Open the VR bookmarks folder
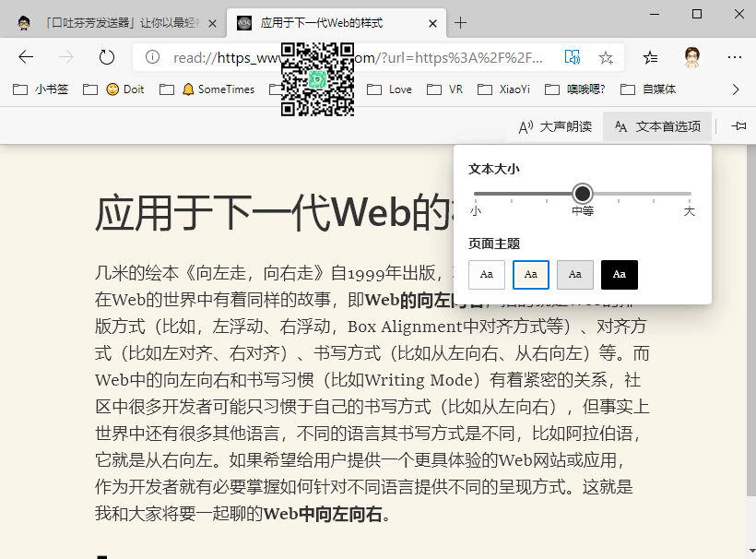Image resolution: width=756 pixels, height=559 pixels. pos(444,89)
